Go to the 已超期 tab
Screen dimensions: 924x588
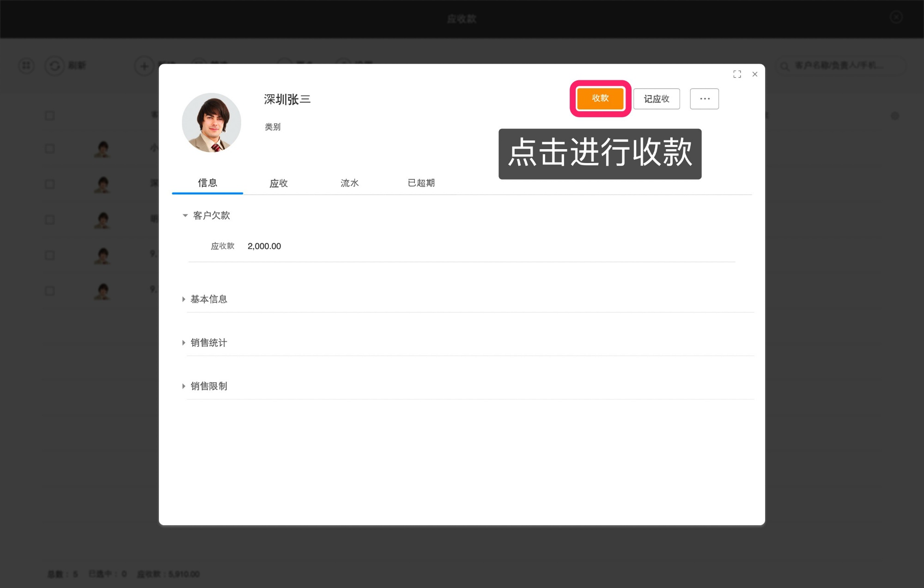tap(421, 183)
